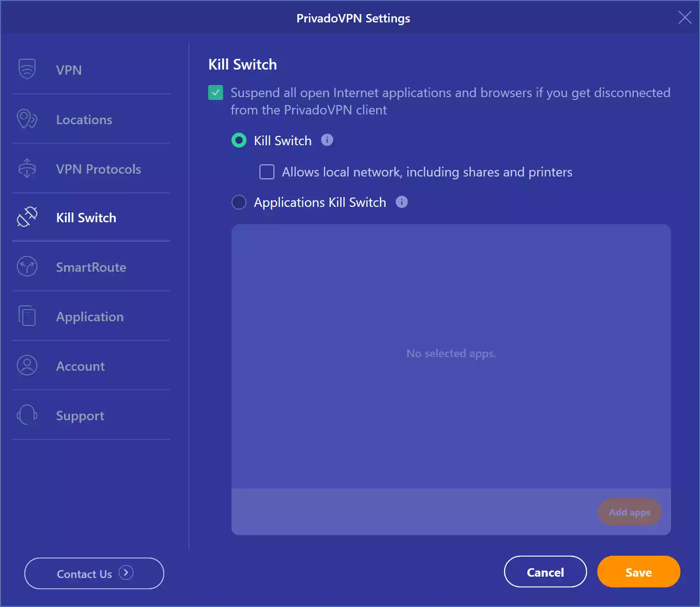The image size is (700, 607).
Task: Open the Kill Switch info tooltip
Action: 327,140
